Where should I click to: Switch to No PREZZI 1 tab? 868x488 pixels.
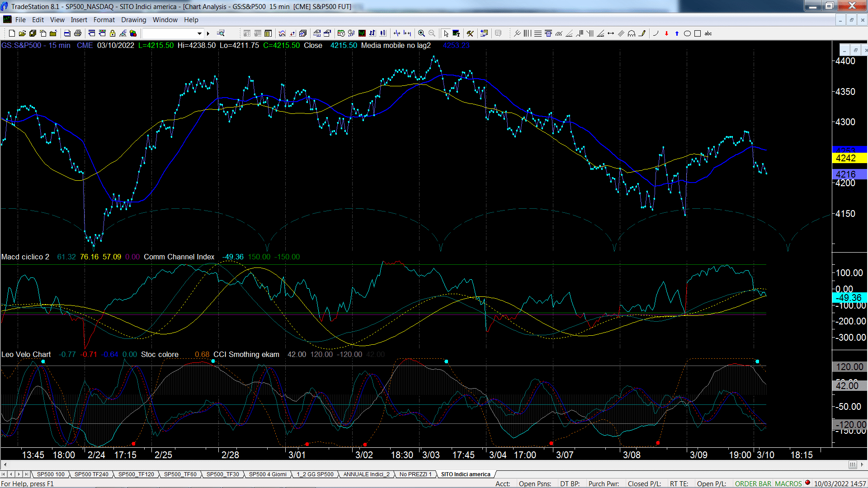click(x=415, y=474)
